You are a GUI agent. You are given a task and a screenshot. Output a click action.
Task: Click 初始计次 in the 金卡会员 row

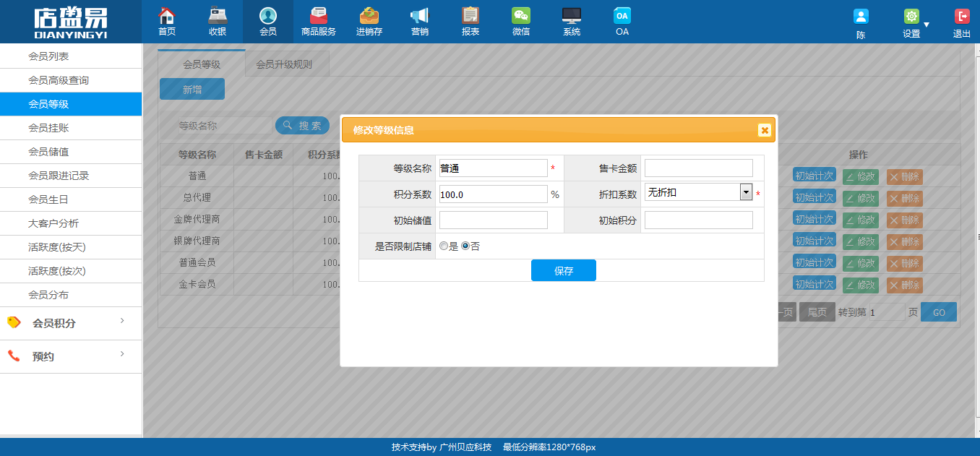(x=814, y=283)
